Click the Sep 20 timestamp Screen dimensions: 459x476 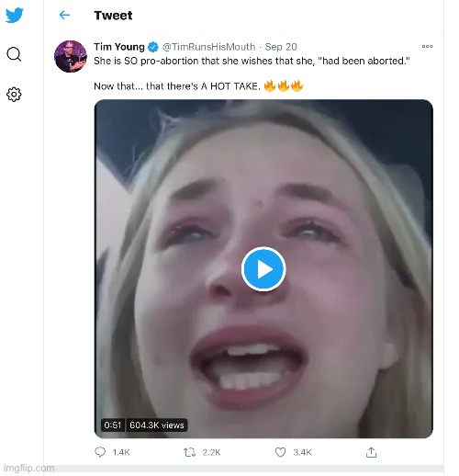click(x=281, y=47)
